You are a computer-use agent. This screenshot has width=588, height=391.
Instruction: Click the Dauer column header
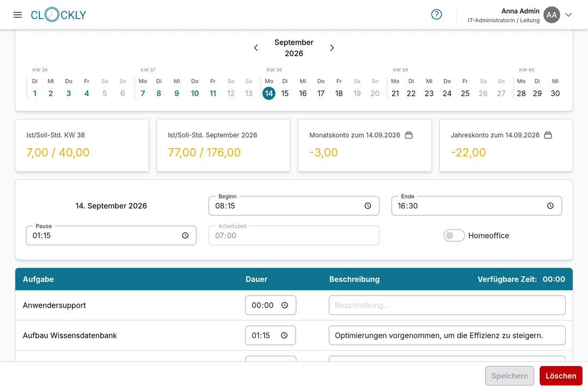tap(256, 279)
